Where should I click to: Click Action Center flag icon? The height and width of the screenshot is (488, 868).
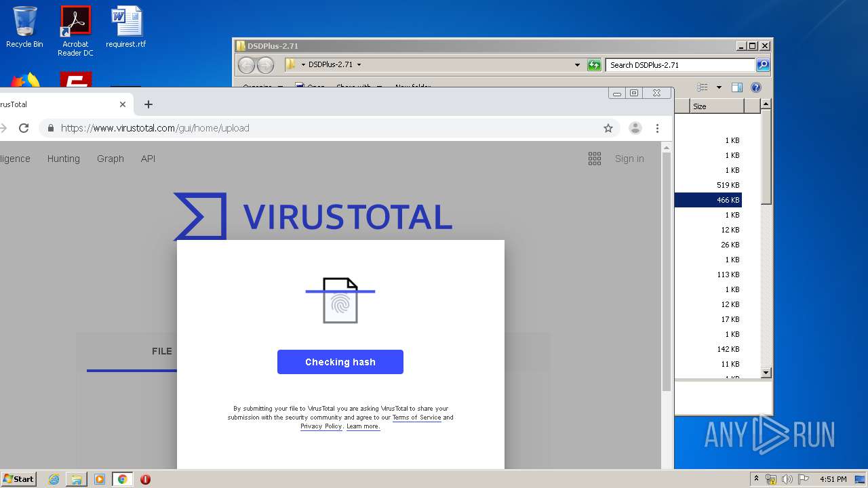pos(803,479)
